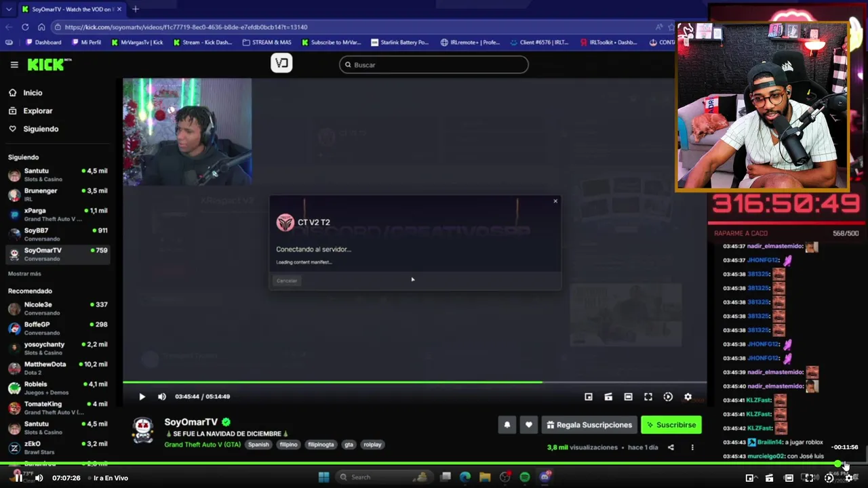Open Kick player settings gear
Viewport: 868px width, 488px height.
pos(688,396)
